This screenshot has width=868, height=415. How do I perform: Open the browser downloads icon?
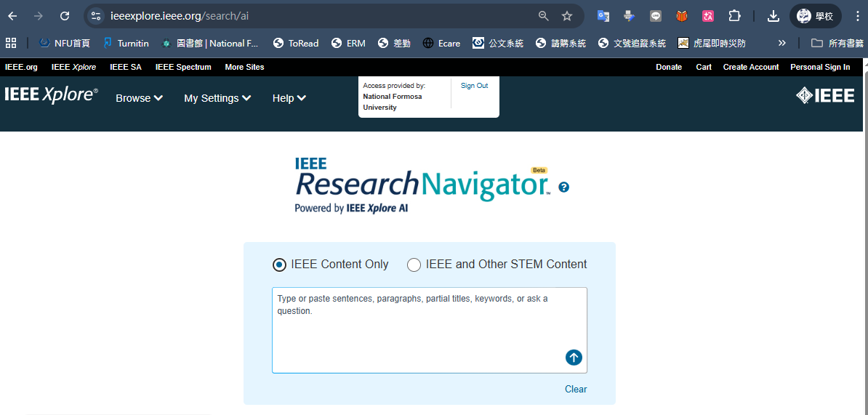pos(773,16)
